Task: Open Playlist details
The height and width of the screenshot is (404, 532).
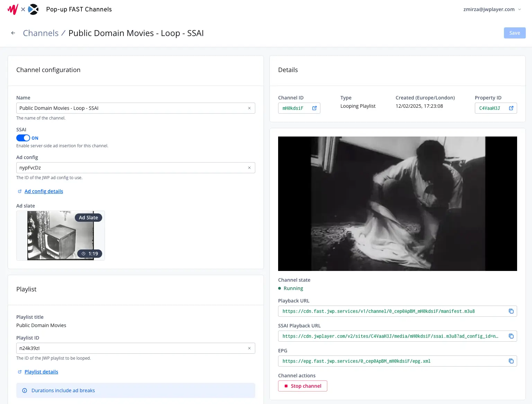Action: tap(41, 371)
